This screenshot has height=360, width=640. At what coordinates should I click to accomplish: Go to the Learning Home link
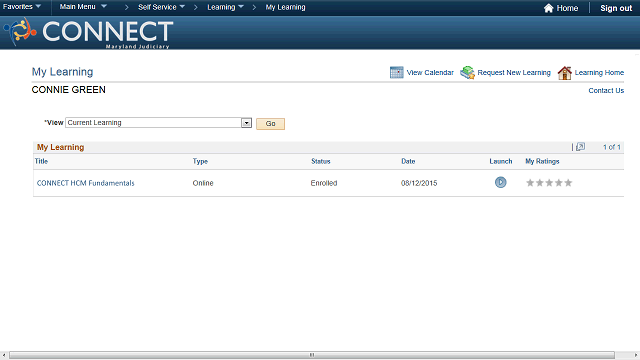pyautogui.click(x=599, y=72)
